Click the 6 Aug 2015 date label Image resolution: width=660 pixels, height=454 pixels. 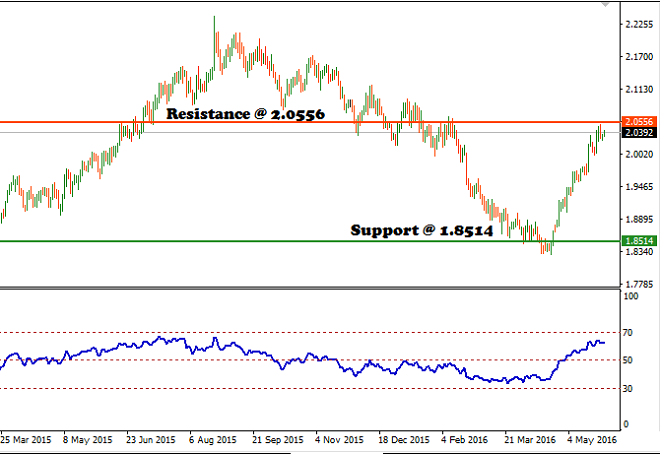point(213,440)
